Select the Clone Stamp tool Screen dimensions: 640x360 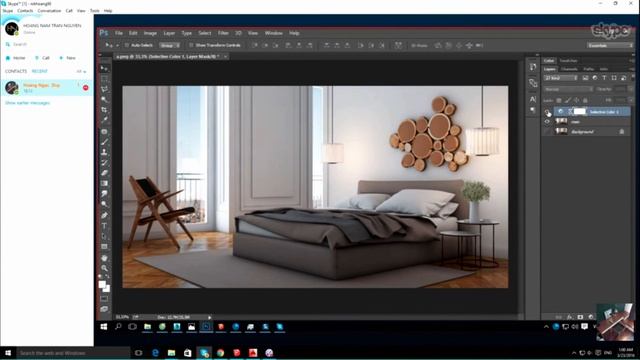pyautogui.click(x=104, y=152)
